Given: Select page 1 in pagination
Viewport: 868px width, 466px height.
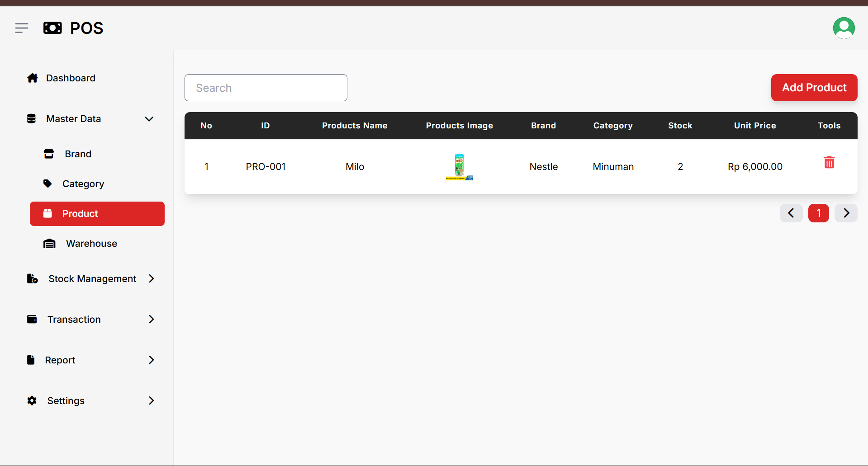Looking at the screenshot, I should pyautogui.click(x=819, y=213).
